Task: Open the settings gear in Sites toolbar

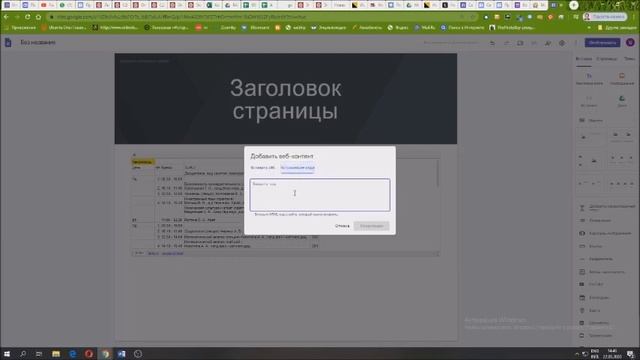Action: (x=562, y=43)
